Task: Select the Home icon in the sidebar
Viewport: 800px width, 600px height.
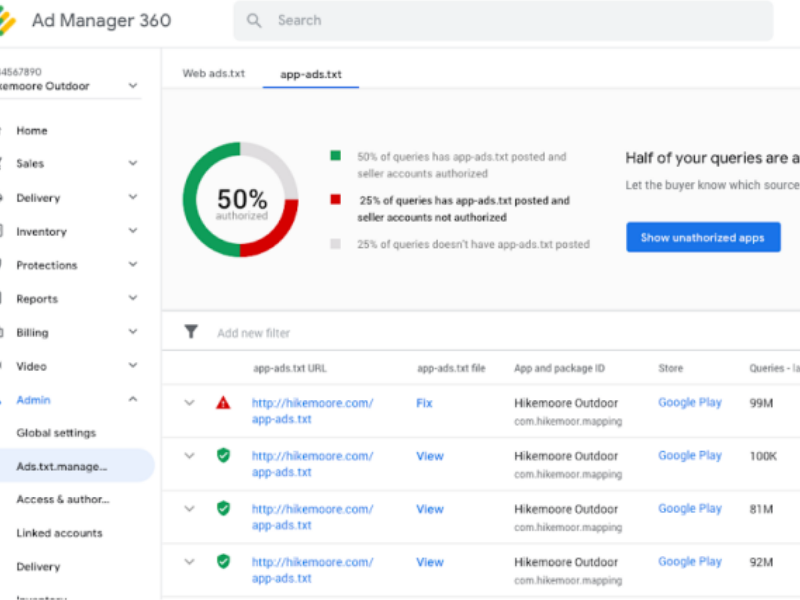Action: (4, 130)
